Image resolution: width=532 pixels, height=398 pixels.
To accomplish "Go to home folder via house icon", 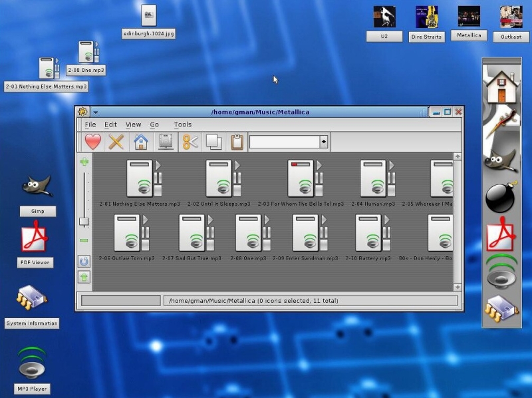I will (141, 142).
